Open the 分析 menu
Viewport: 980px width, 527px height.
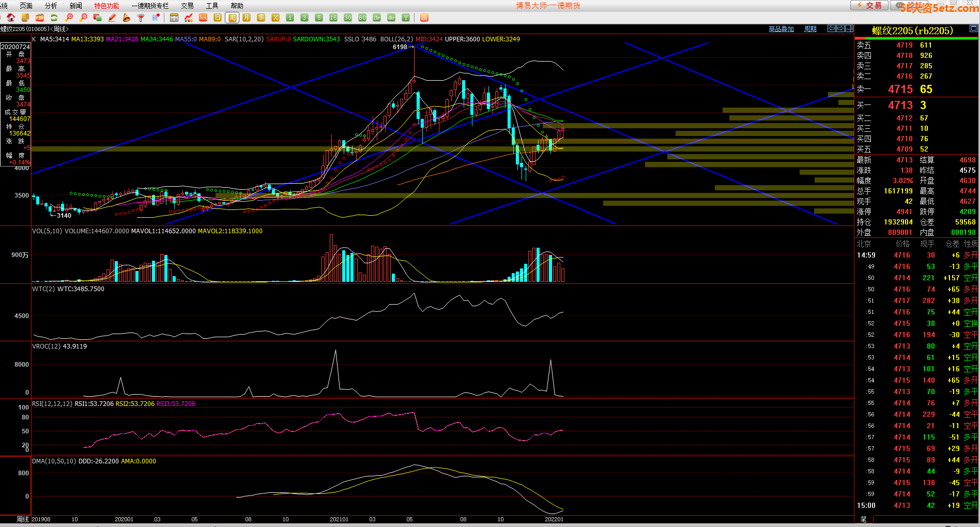pos(51,6)
